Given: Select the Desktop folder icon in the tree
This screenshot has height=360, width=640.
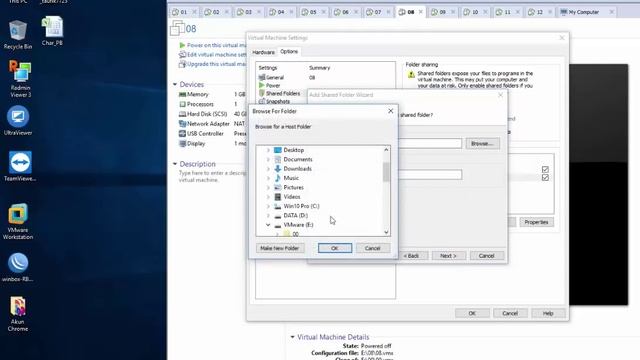Looking at the screenshot, I should point(278,150).
